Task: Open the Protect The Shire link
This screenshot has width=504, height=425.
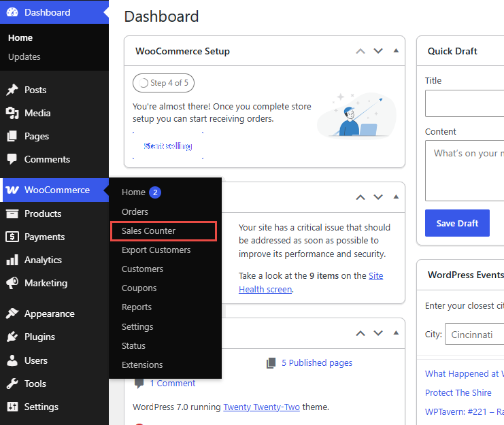Action: point(458,392)
